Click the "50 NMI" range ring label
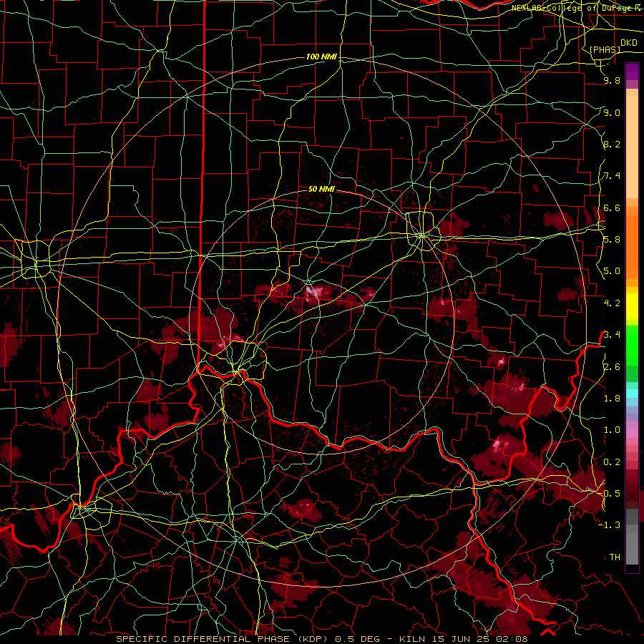644x644 pixels. [x=321, y=189]
